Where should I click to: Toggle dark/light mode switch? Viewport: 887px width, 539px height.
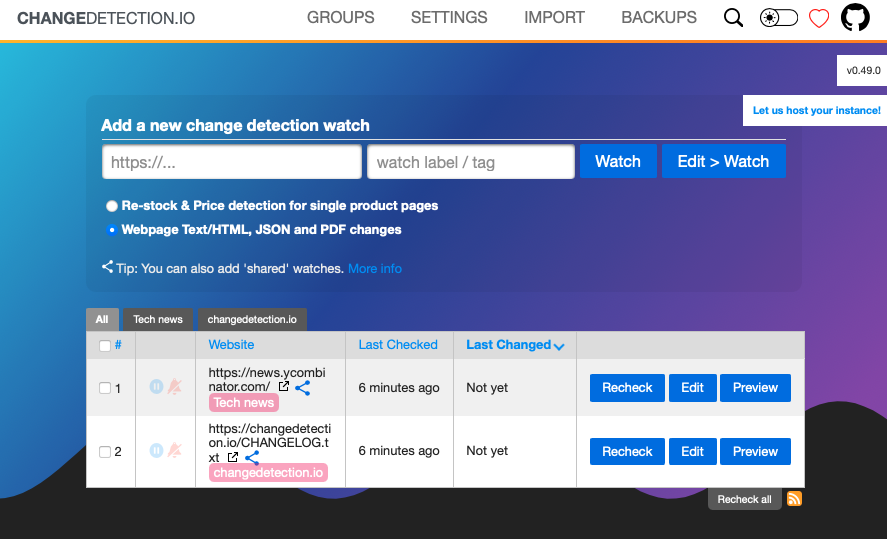(778, 18)
